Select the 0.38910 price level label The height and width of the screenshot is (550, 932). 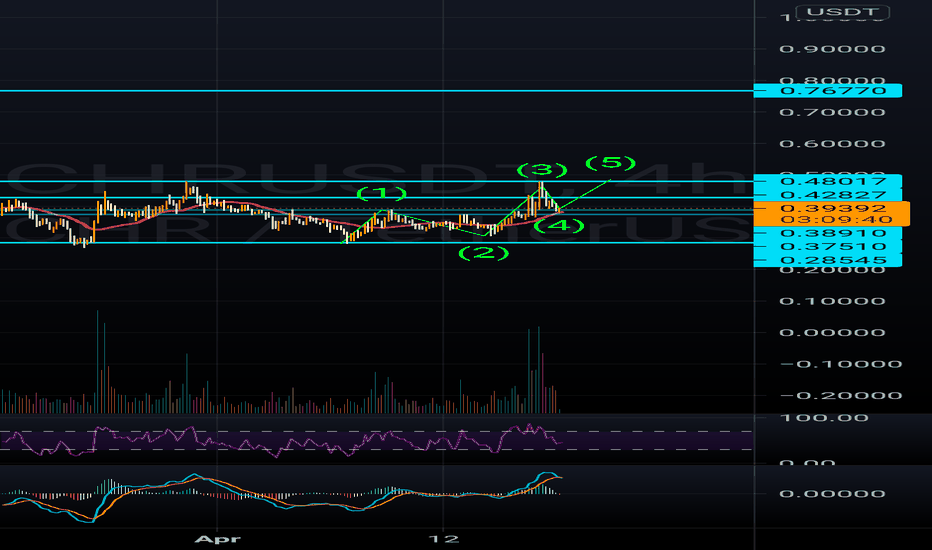[827, 232]
